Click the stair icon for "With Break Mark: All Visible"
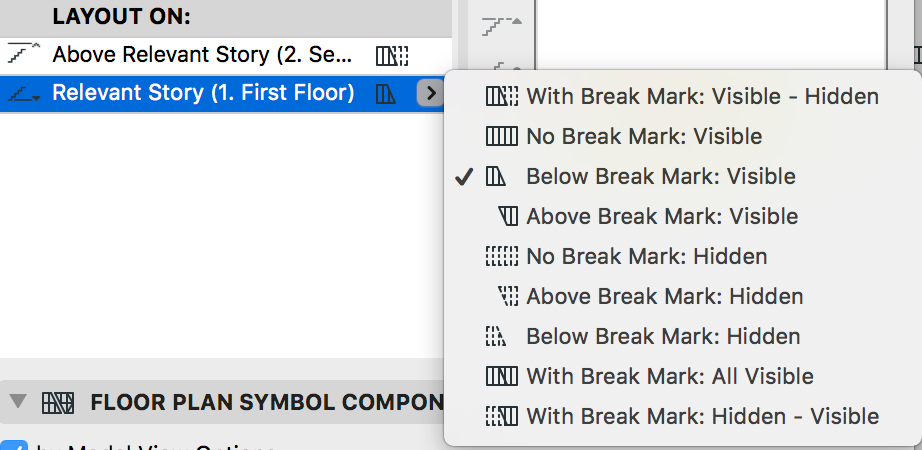 click(501, 377)
